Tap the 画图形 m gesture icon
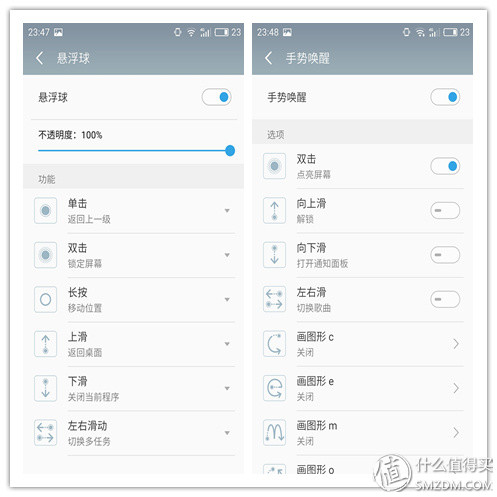 pos(274,433)
